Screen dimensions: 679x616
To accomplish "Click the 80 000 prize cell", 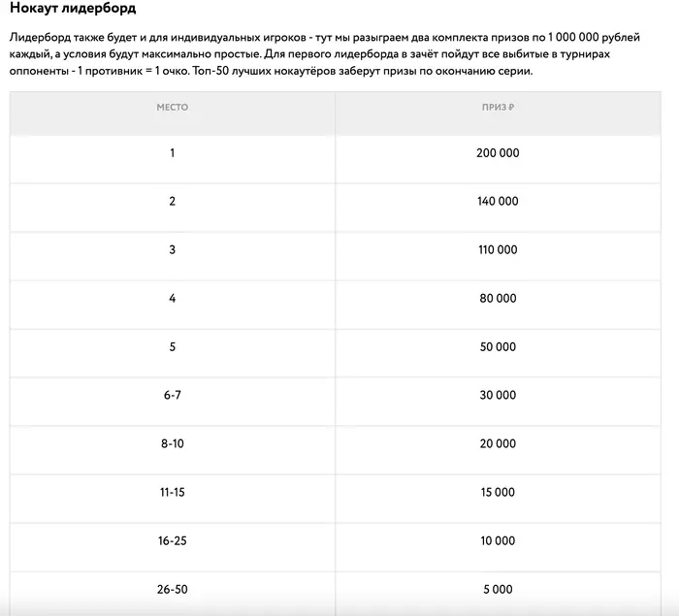I will click(498, 299).
